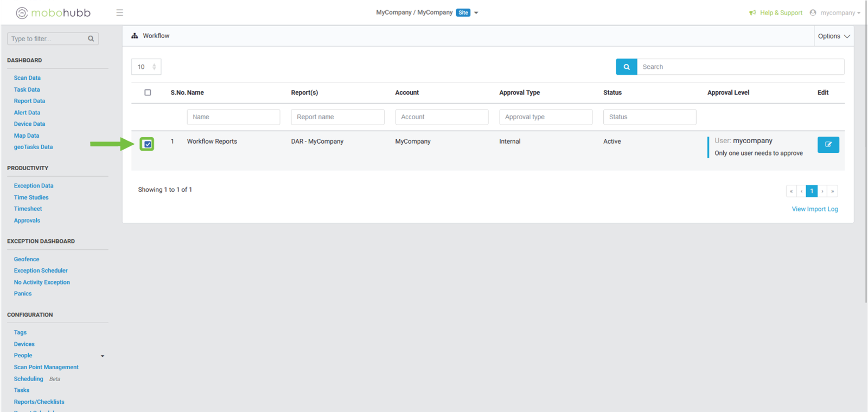Expand the People submenu arrow

pos(103,356)
